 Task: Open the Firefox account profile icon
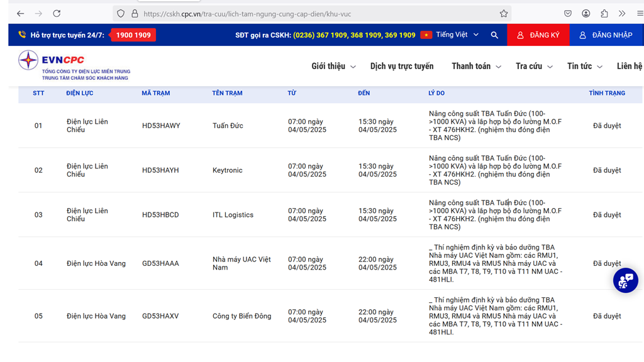[x=586, y=13]
